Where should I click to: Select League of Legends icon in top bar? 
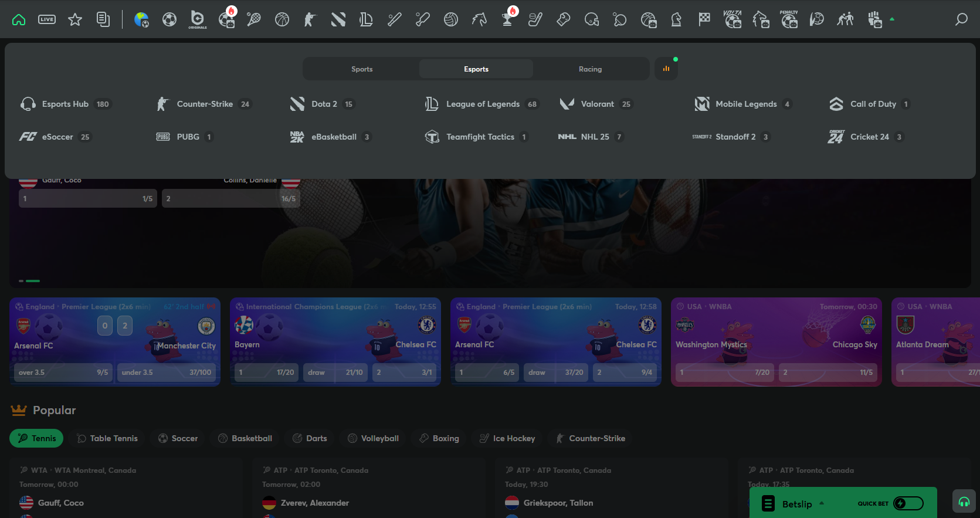[367, 20]
